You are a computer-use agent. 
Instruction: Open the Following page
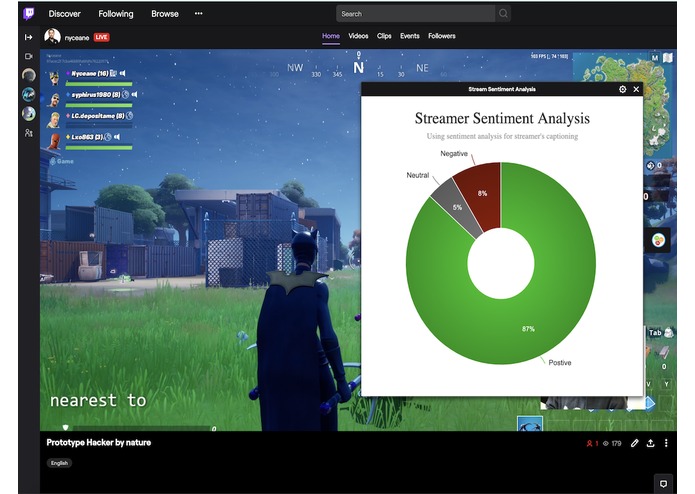116,14
